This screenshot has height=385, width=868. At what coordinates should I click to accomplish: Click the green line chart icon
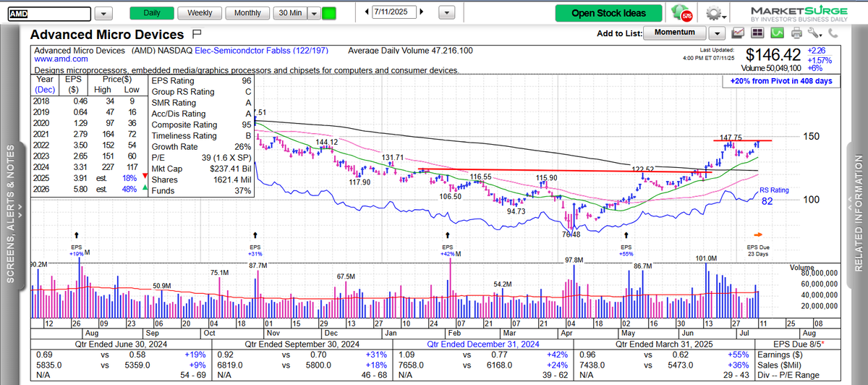[x=776, y=33]
